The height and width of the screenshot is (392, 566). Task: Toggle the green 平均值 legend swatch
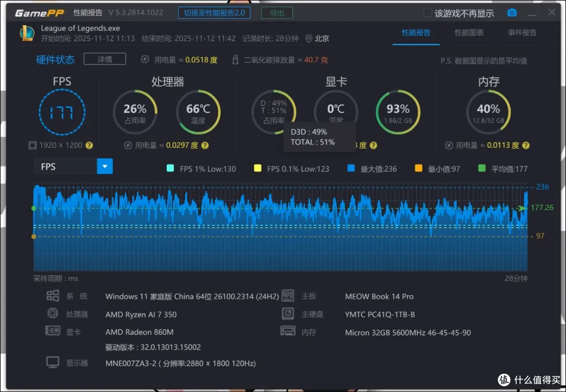point(482,168)
